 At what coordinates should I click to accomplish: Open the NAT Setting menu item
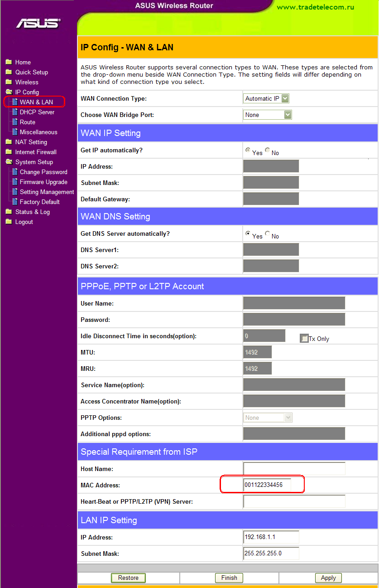[31, 142]
